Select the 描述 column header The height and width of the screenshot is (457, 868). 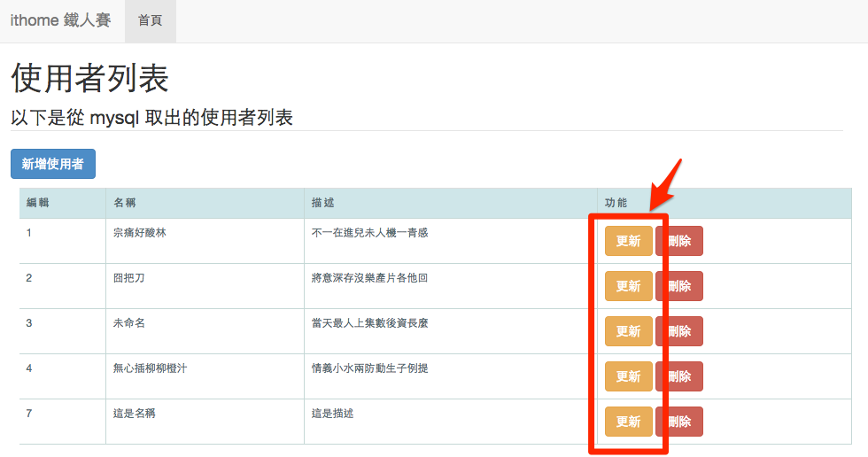pyautogui.click(x=322, y=203)
